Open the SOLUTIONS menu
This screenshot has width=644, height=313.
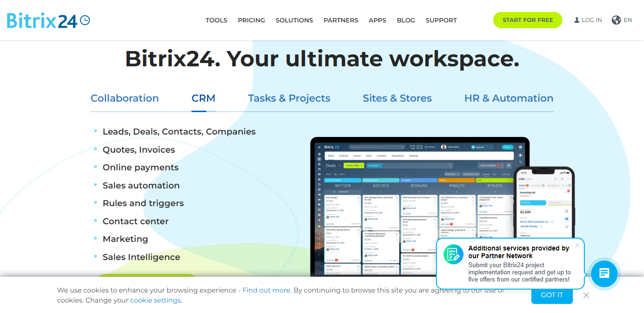(x=294, y=20)
